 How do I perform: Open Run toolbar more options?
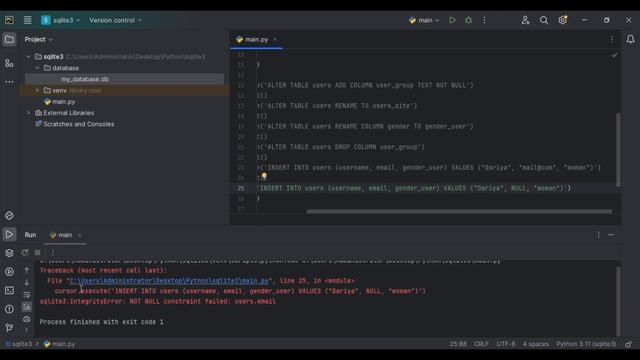click(x=53, y=253)
